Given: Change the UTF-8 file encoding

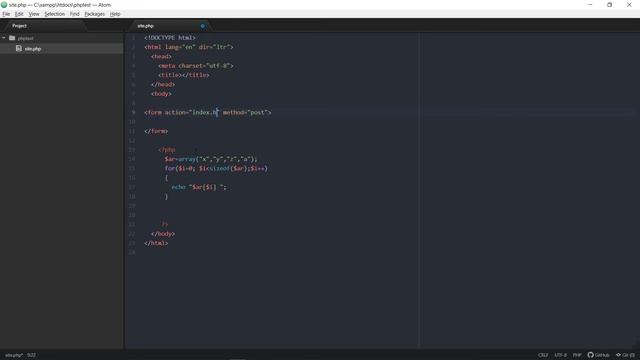Looking at the screenshot, I should point(560,355).
